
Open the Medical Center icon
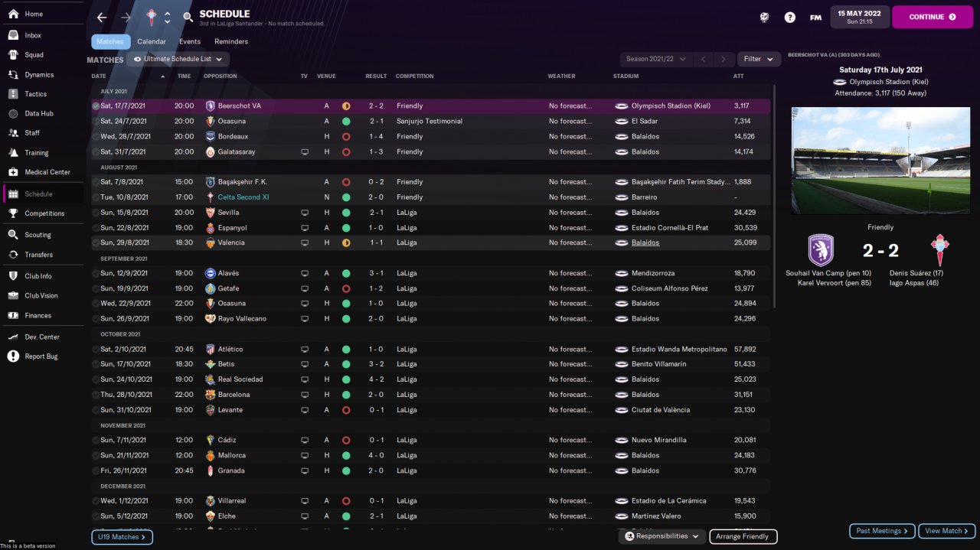13,172
